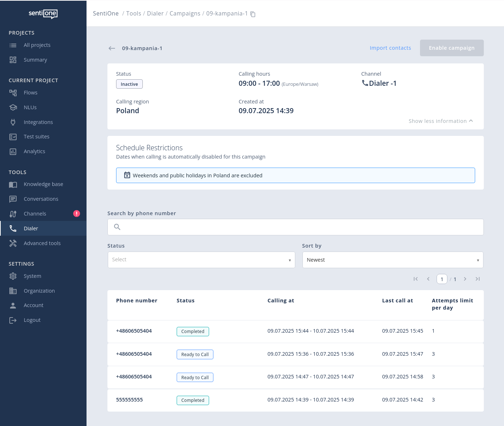This screenshot has height=426, width=504.
Task: Click Ready to Call badge in 14:47 row
Action: (195, 377)
